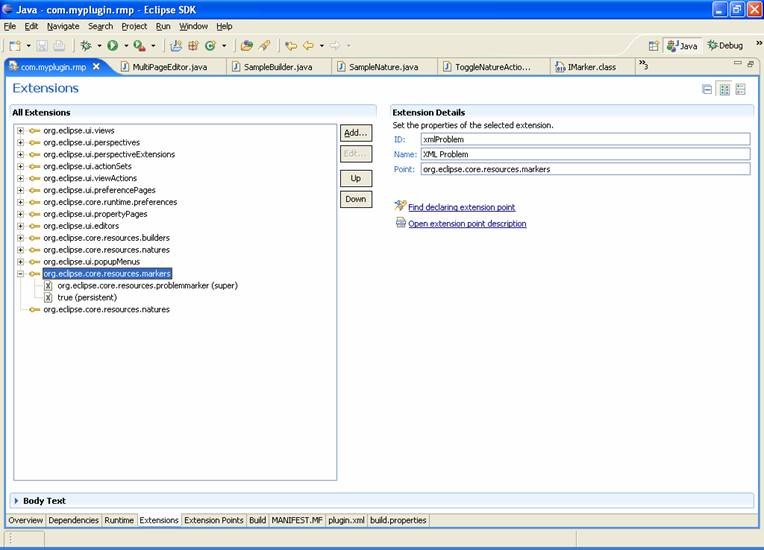Click the New wizard toolbar icon

pyautogui.click(x=15, y=46)
